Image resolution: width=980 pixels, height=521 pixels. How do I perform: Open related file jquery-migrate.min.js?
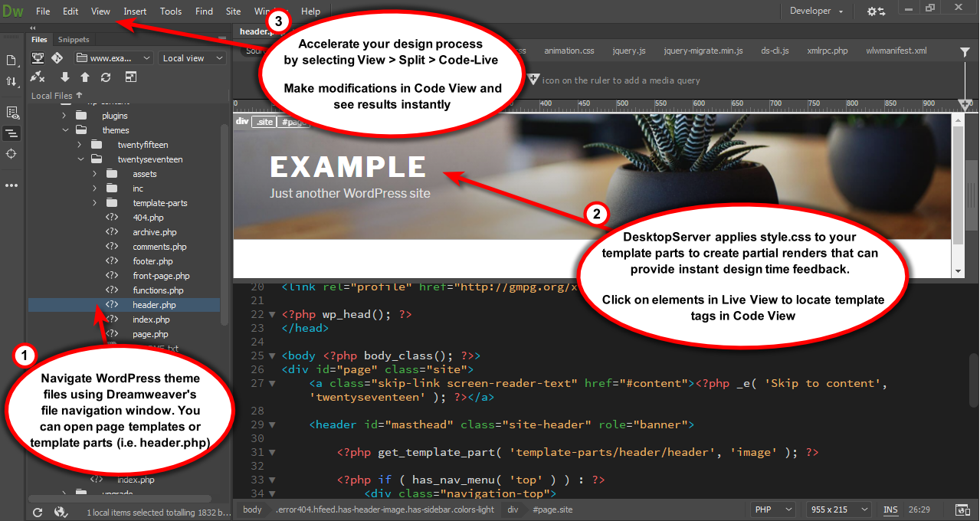(703, 51)
